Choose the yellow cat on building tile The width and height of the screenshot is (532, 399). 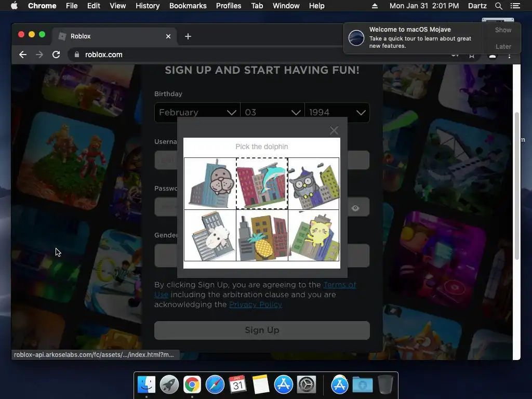313,235
